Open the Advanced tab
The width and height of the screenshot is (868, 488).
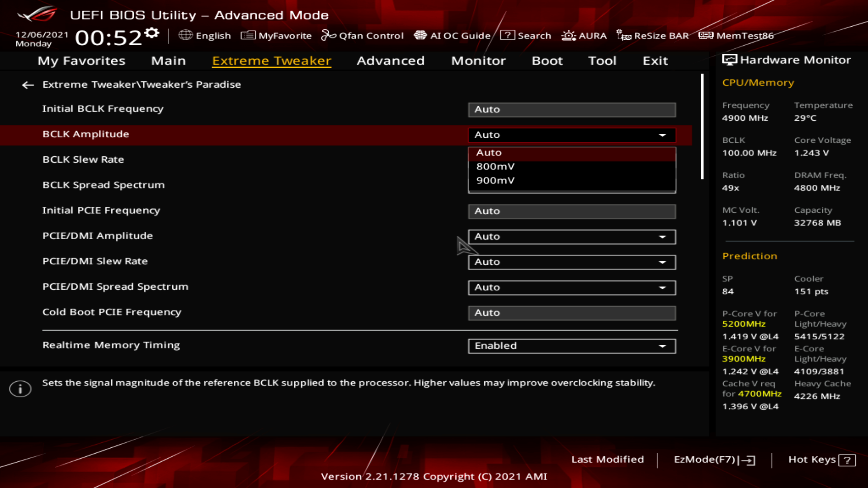390,61
